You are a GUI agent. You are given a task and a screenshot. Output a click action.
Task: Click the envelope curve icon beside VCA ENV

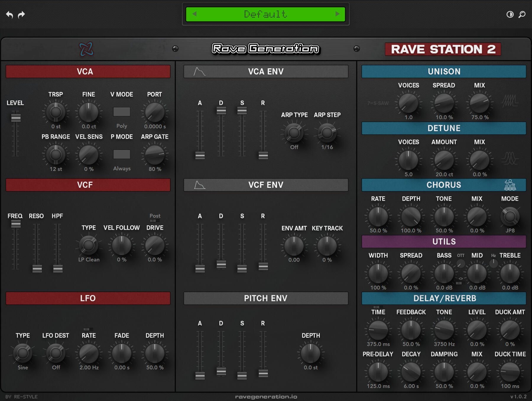(x=199, y=71)
